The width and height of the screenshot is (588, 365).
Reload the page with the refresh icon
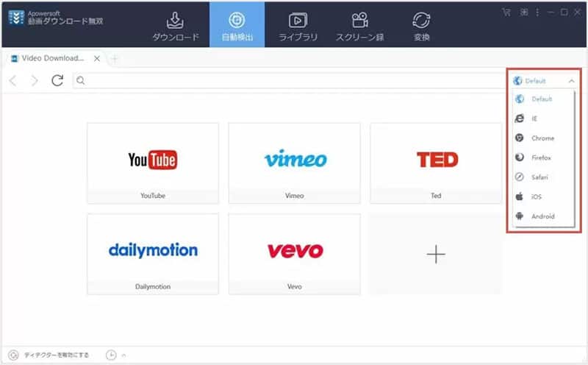tap(57, 80)
